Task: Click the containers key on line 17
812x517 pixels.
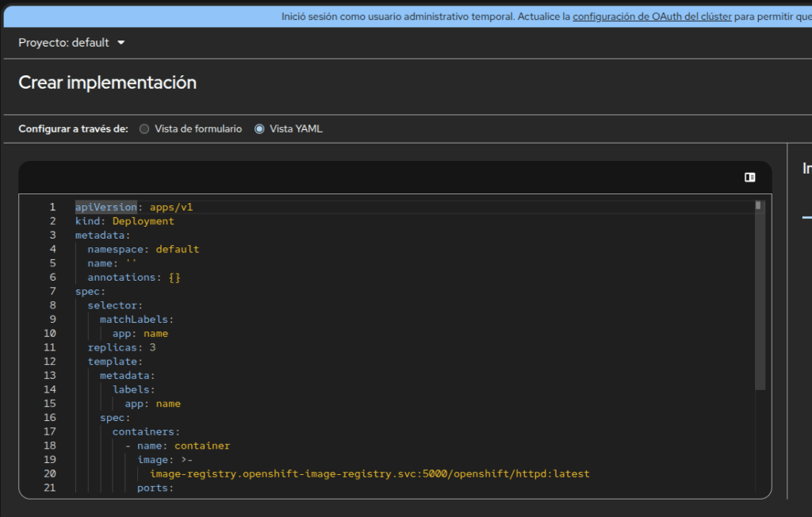Action: [143, 432]
